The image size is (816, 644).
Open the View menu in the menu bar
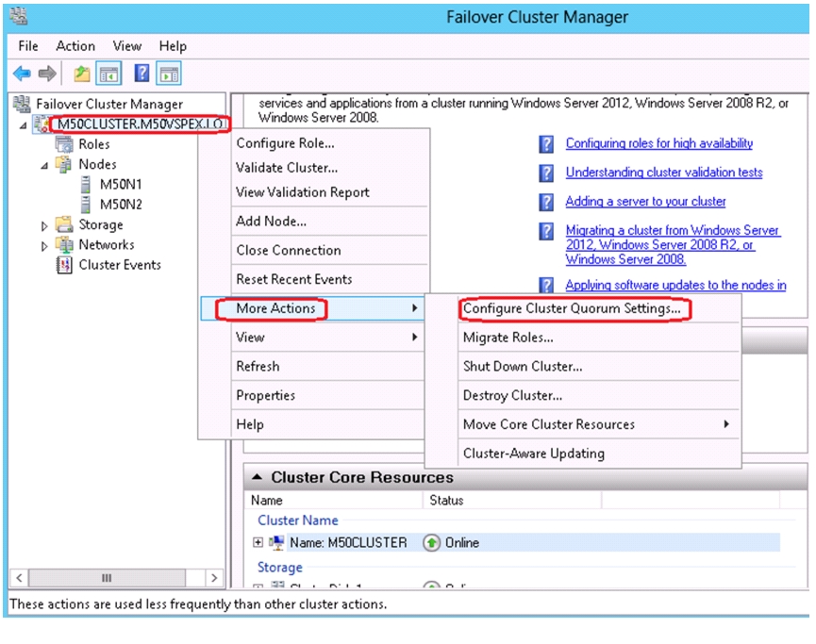[127, 46]
